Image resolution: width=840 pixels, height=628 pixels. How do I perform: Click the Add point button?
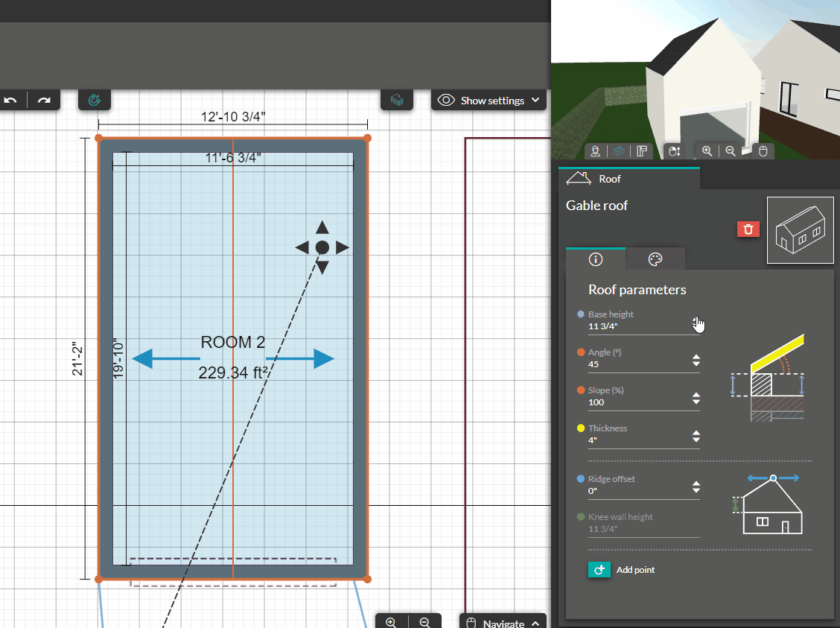[x=622, y=569]
